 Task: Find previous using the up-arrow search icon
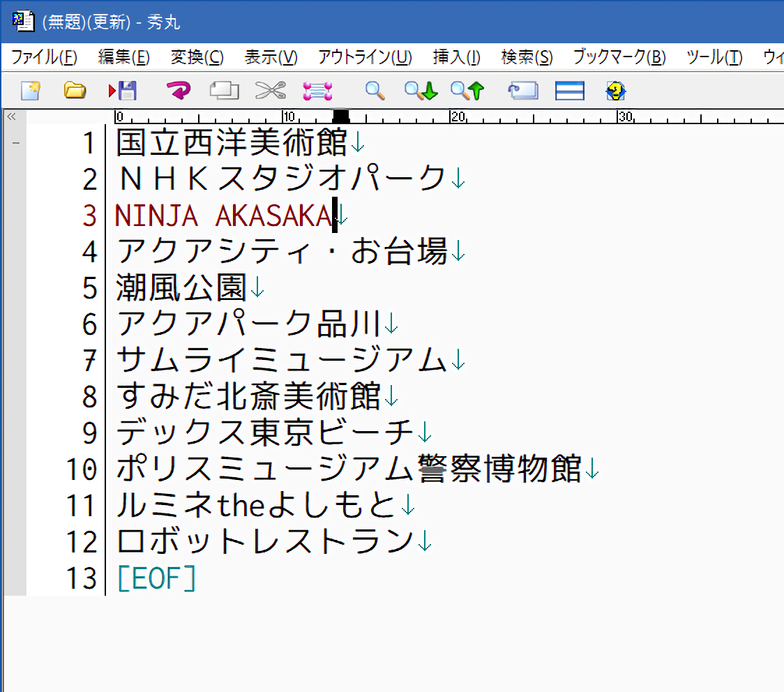(467, 90)
